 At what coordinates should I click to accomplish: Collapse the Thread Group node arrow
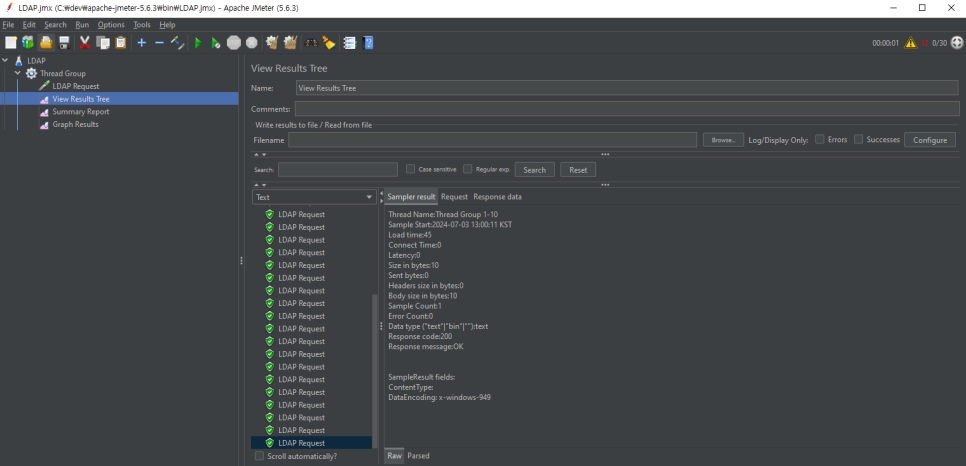click(x=18, y=73)
